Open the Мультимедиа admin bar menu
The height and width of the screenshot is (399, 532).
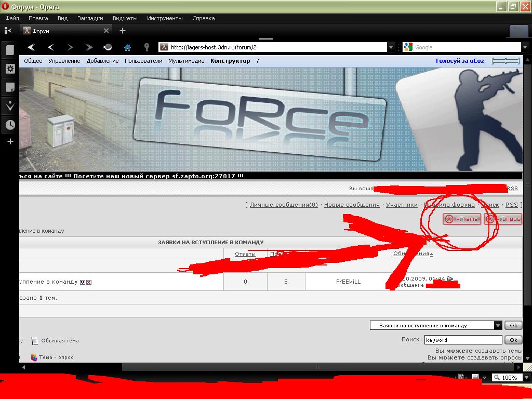[187, 61]
